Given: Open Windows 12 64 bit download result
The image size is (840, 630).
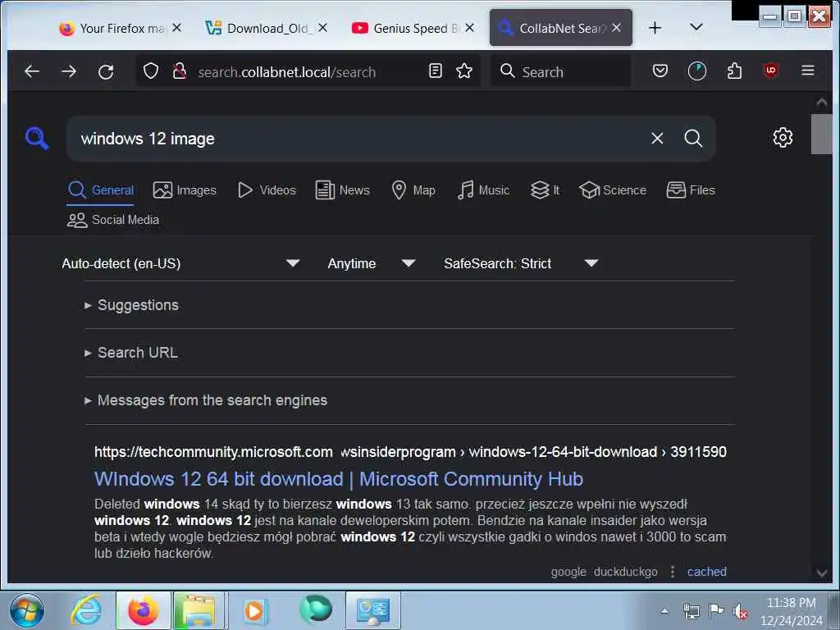Looking at the screenshot, I should click(339, 479).
